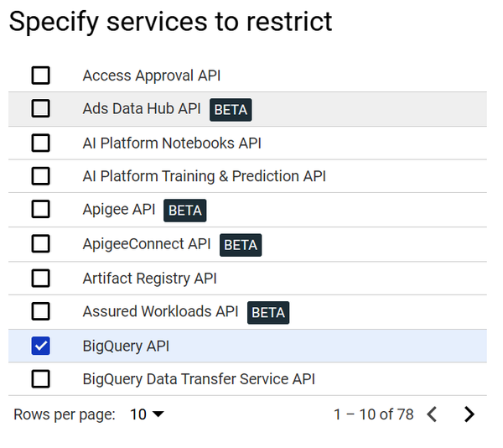Check the ApigeeConnect API checkbox
Image resolution: width=503 pixels, height=448 pixels.
pos(41,244)
